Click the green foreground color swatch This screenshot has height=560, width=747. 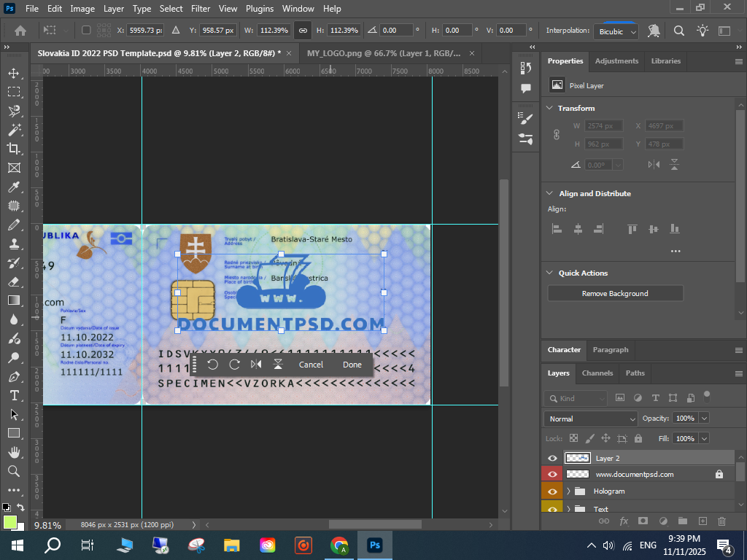(x=9, y=522)
